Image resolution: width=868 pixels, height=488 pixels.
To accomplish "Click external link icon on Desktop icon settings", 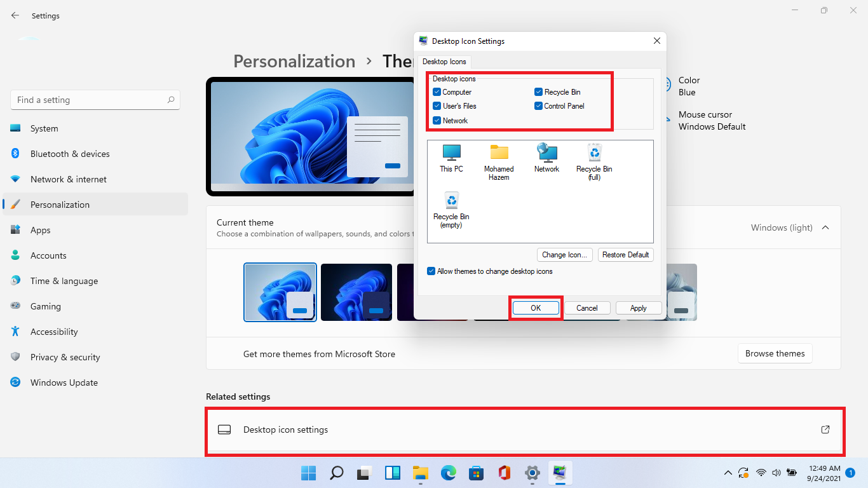I will click(x=825, y=430).
